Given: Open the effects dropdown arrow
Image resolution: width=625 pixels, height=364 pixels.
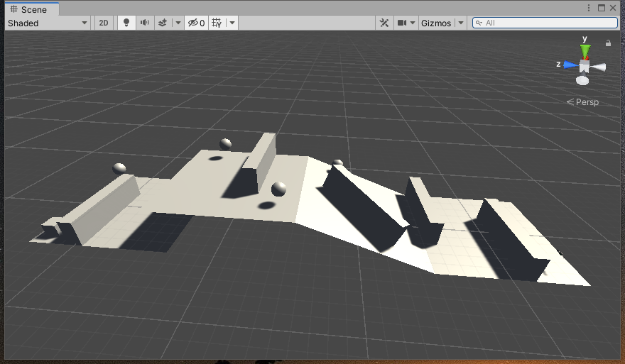Looking at the screenshot, I should point(178,23).
